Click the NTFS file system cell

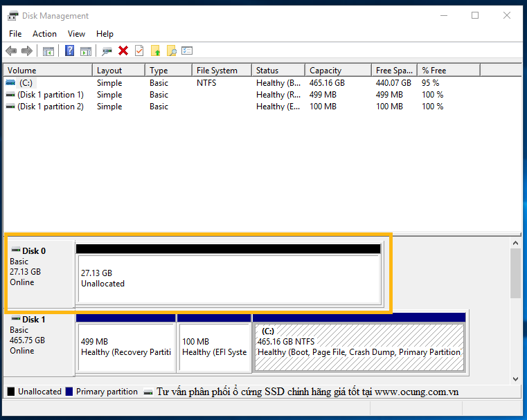coord(206,83)
